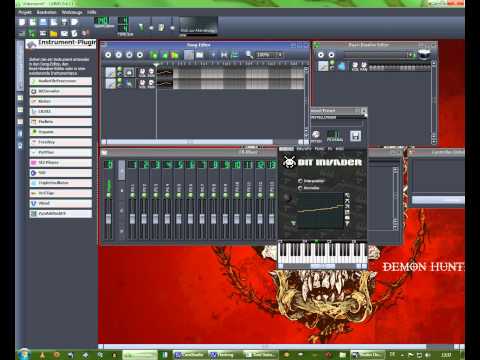Open My Presets sidebar tab
This screenshot has height=360, width=480.
[20, 121]
